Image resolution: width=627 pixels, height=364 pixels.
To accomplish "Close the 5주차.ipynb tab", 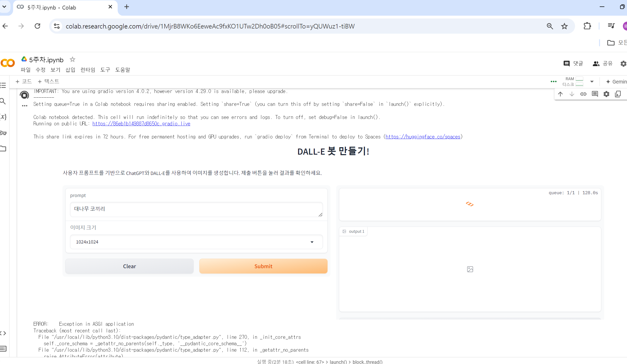I will tap(110, 7).
